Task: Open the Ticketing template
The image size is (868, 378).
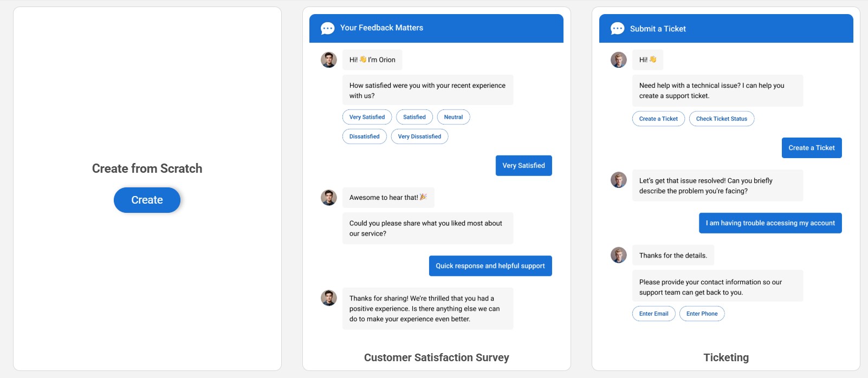Action: 727,357
